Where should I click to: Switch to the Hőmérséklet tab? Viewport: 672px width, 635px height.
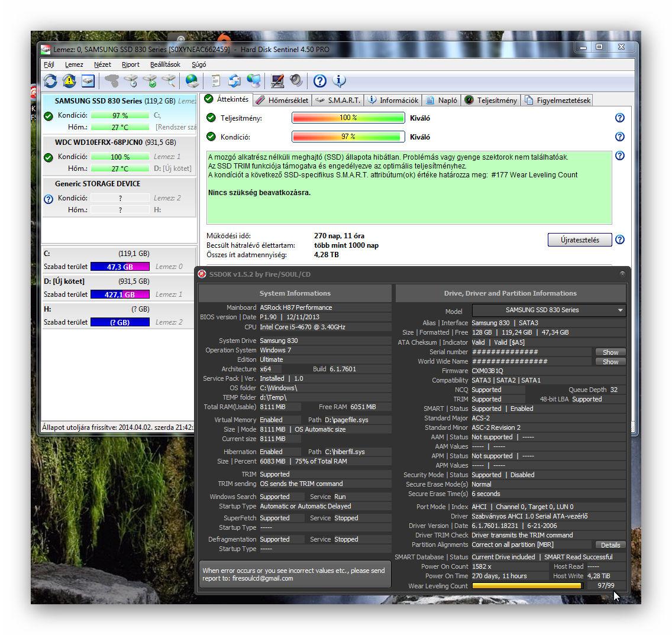282,101
